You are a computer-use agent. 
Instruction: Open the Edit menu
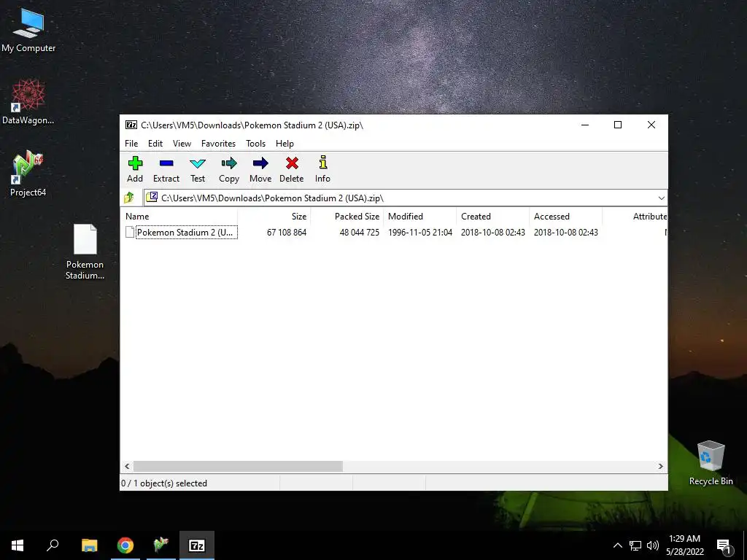point(155,144)
